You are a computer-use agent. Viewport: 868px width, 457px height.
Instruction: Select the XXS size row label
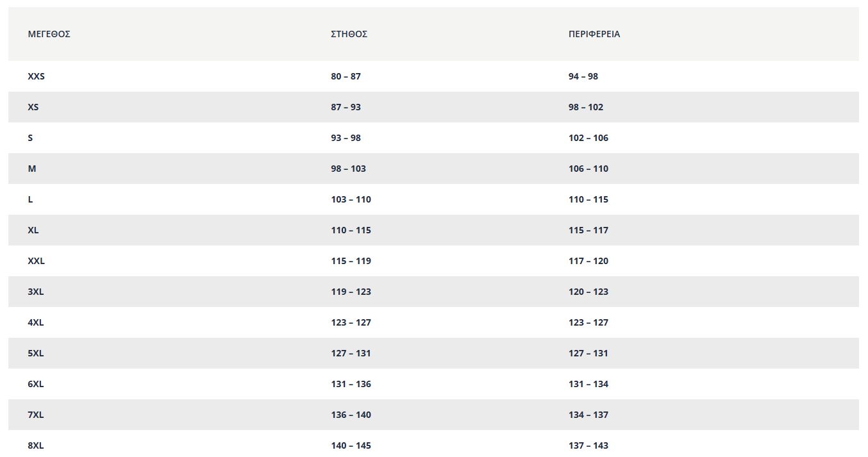(36, 76)
